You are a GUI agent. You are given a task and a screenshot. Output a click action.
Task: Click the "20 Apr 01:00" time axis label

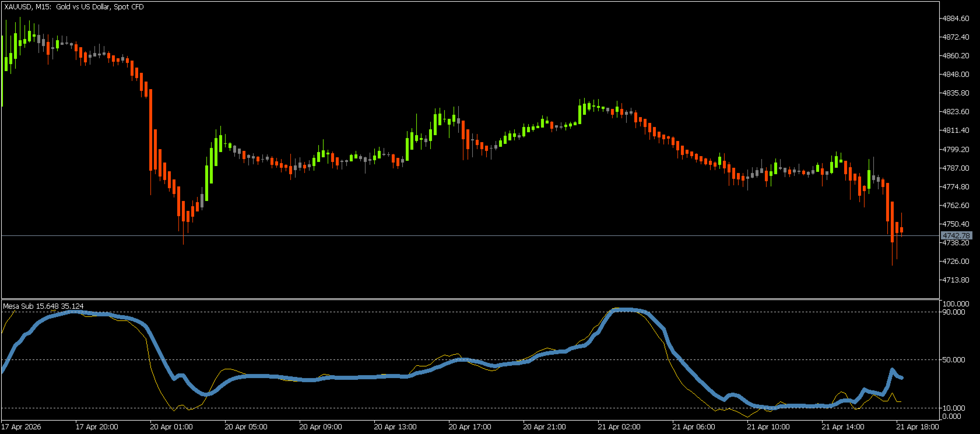(171, 426)
